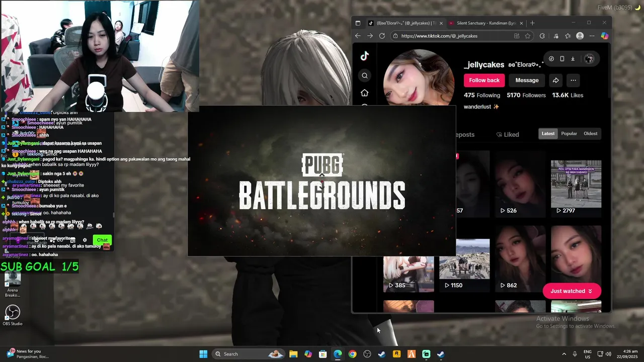Click the split screen icon in address bar
Screen dimensions: 644x362
pos(517,36)
